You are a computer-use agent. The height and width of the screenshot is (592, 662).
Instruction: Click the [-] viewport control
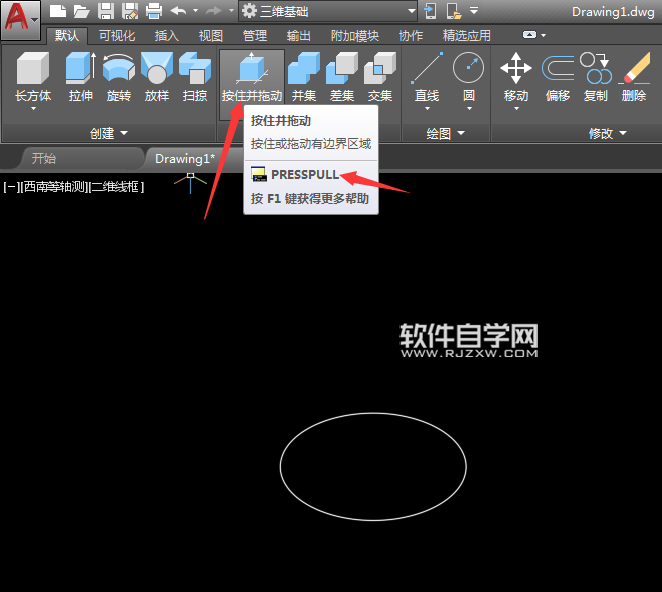(x=11, y=187)
